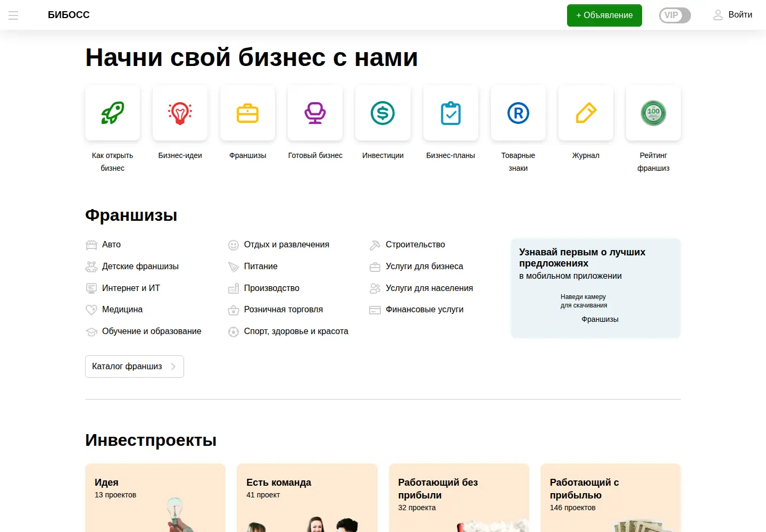
Task: Open the purple chair Готовый бизнес icon
Action: pos(315,113)
